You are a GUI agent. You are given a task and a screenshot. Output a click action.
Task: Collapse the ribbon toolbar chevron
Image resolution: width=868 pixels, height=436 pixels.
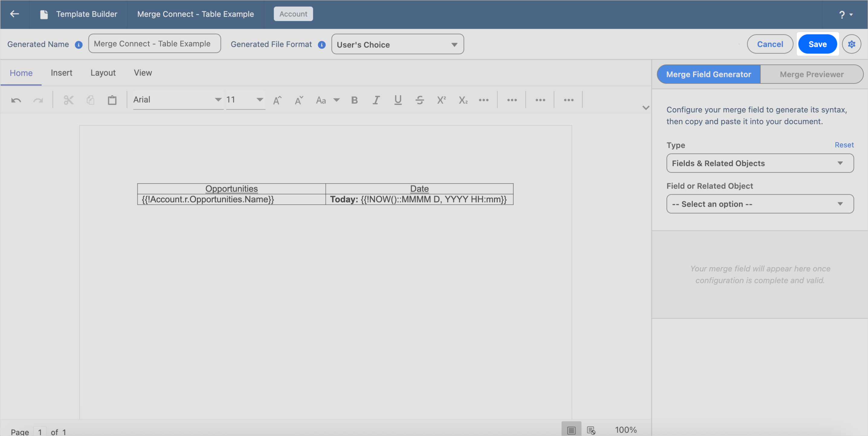point(646,108)
